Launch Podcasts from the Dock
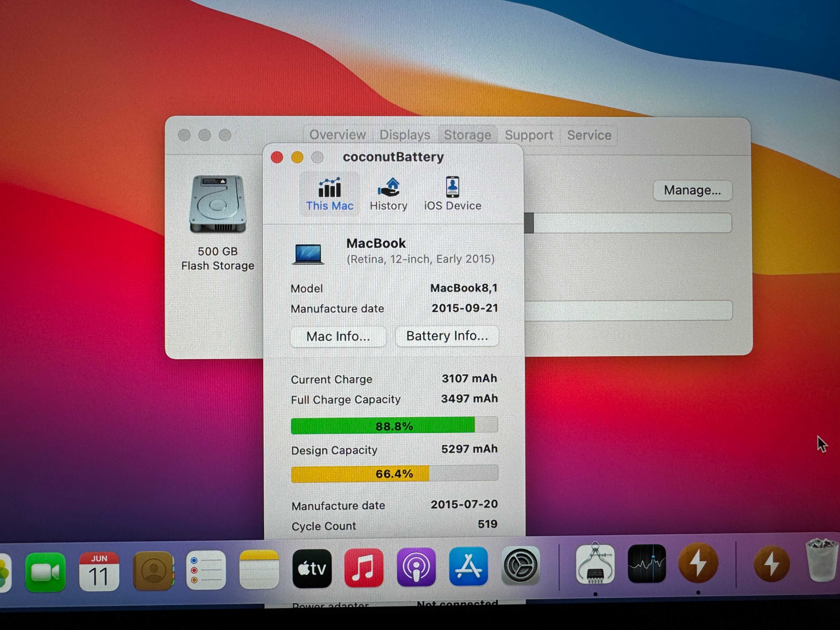Viewport: 840px width, 630px height. [416, 567]
